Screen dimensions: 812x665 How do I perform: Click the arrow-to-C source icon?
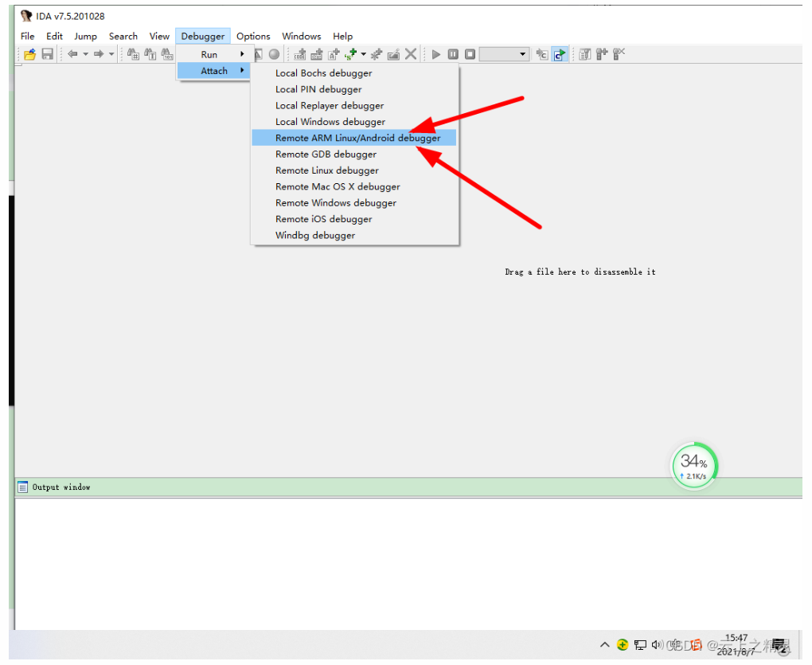tap(541, 54)
